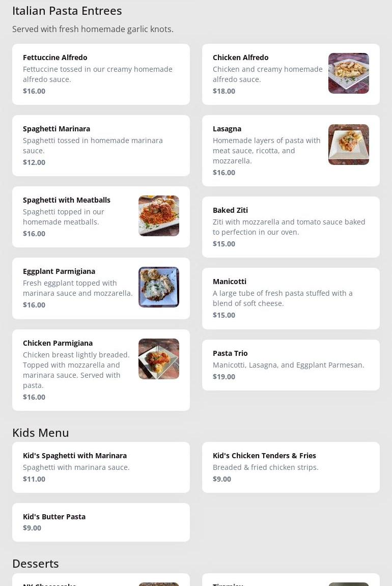Click the Kids Menu section heading

coord(40,433)
